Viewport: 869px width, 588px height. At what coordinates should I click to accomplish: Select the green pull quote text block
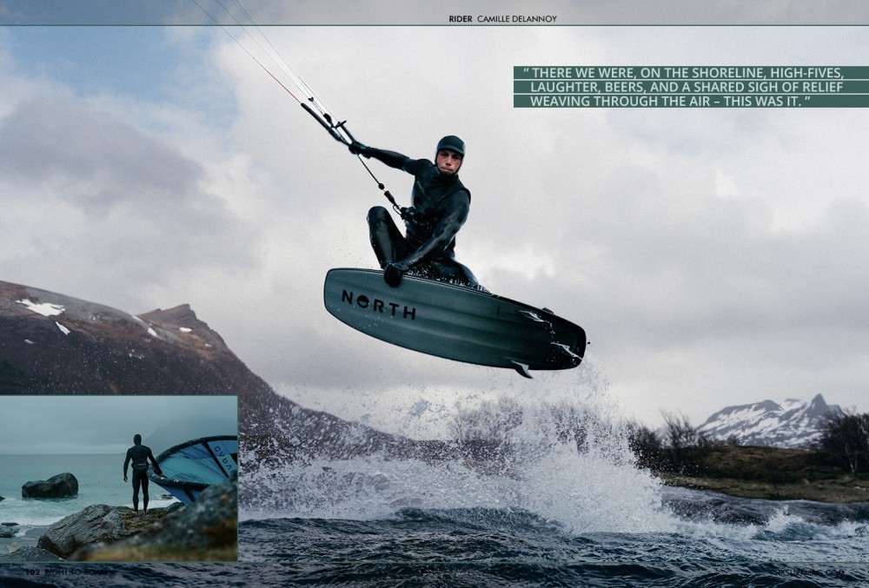691,87
